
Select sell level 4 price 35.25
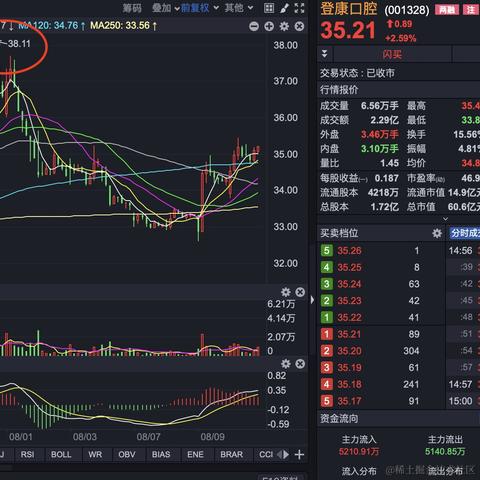(349, 267)
